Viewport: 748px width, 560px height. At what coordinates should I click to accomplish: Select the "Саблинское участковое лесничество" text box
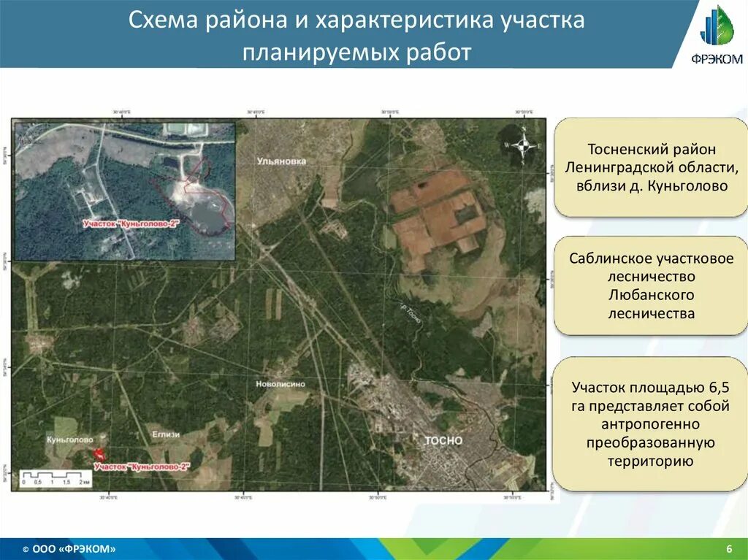click(x=651, y=285)
